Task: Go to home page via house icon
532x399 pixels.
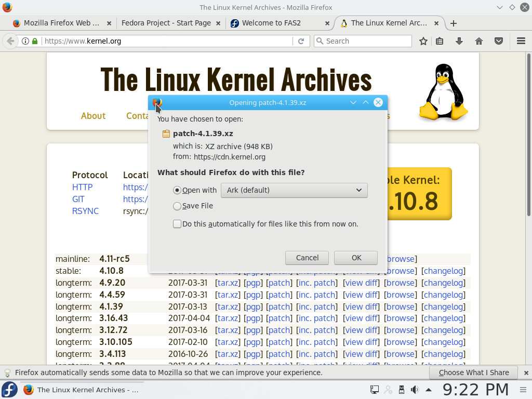Action: click(x=478, y=41)
